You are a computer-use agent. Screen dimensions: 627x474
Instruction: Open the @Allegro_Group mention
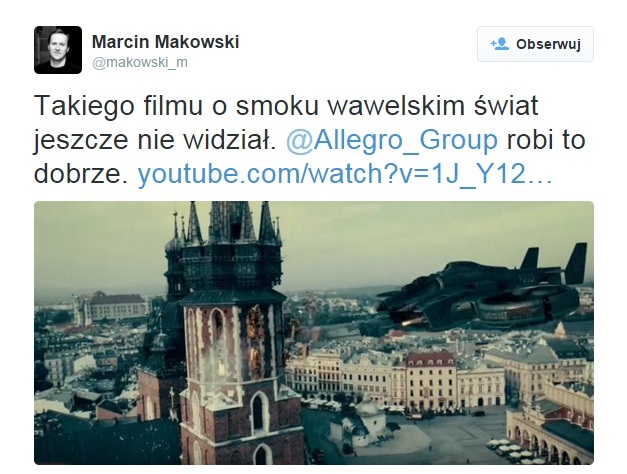point(392,140)
